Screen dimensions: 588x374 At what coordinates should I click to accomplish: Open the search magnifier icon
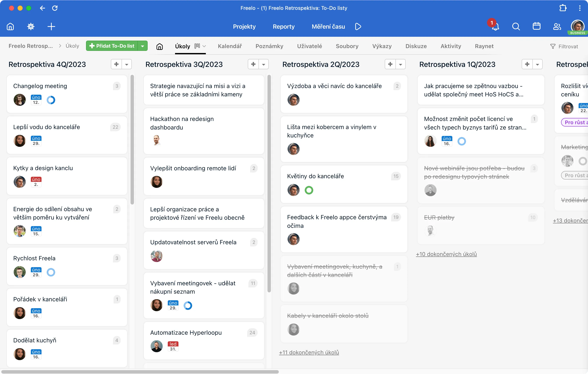pyautogui.click(x=516, y=26)
